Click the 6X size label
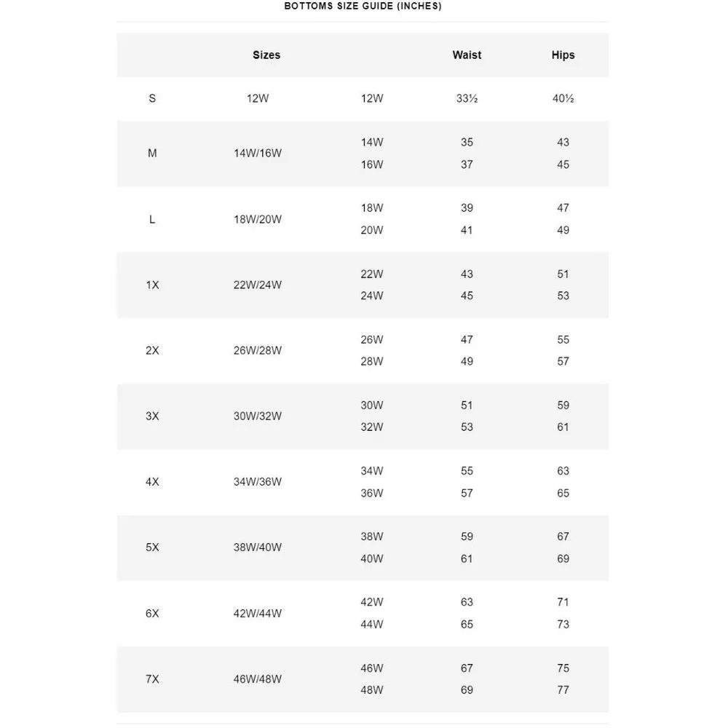Image resolution: width=728 pixels, height=728 pixels. (152, 614)
